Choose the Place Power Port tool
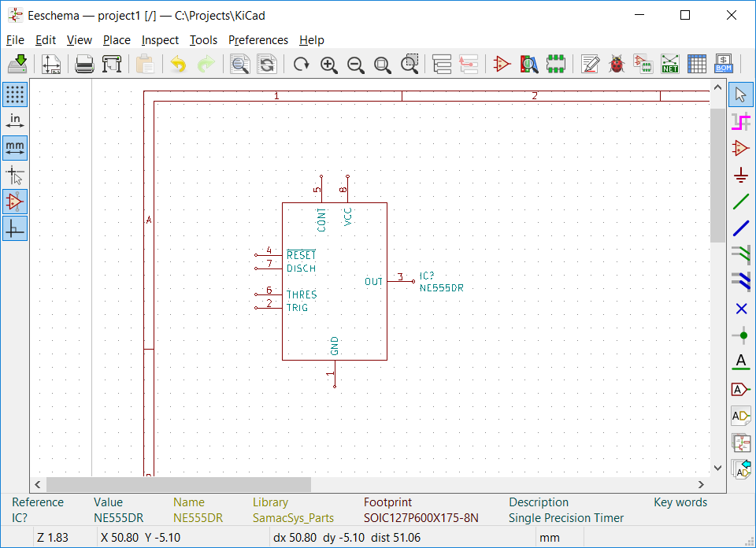This screenshot has width=756, height=548. pos(741,175)
